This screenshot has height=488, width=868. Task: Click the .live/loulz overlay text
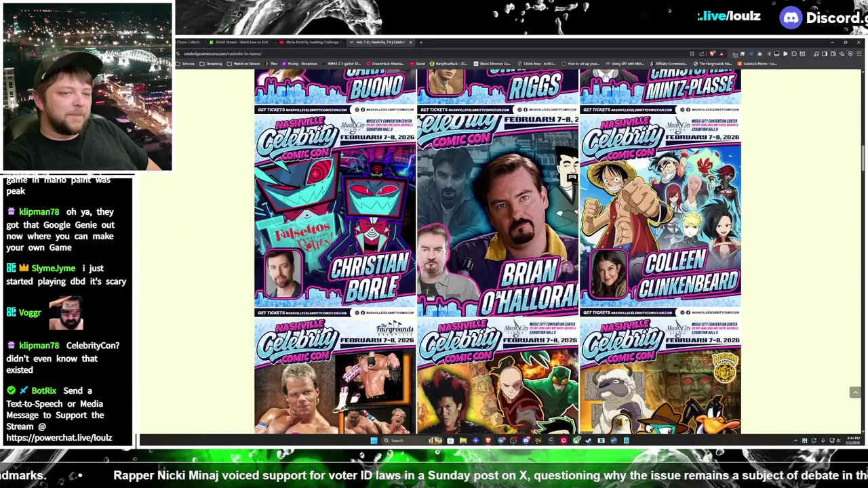pyautogui.click(x=729, y=16)
